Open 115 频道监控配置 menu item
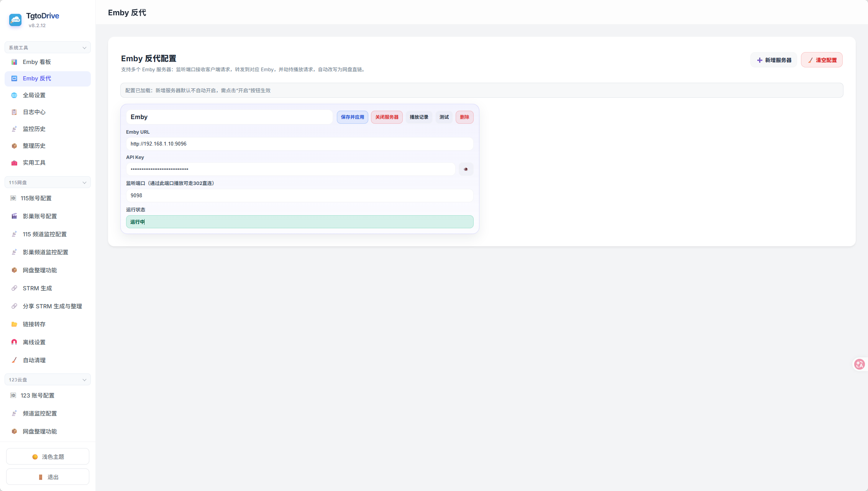The width and height of the screenshot is (868, 491). tap(48, 234)
